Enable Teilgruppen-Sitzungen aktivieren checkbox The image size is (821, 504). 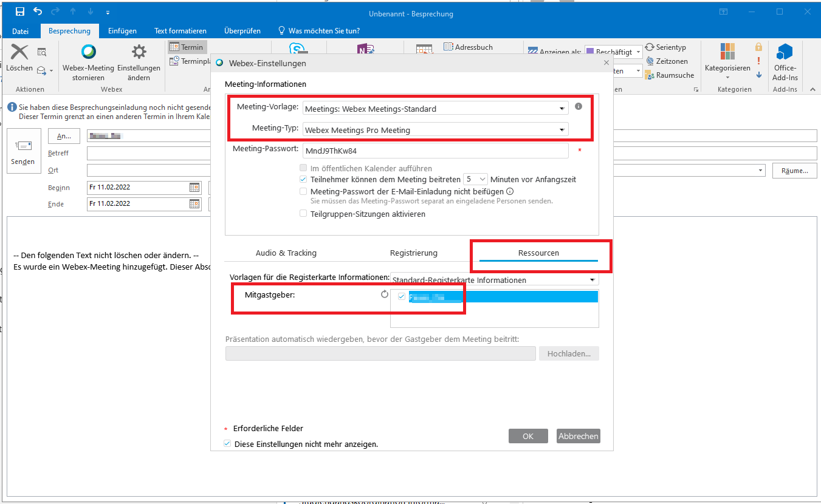point(303,214)
